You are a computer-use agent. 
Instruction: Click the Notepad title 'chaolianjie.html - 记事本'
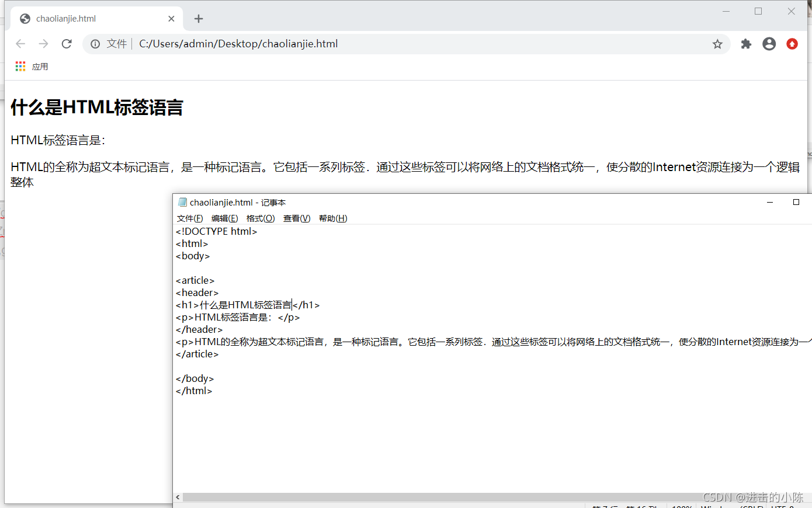pos(238,203)
